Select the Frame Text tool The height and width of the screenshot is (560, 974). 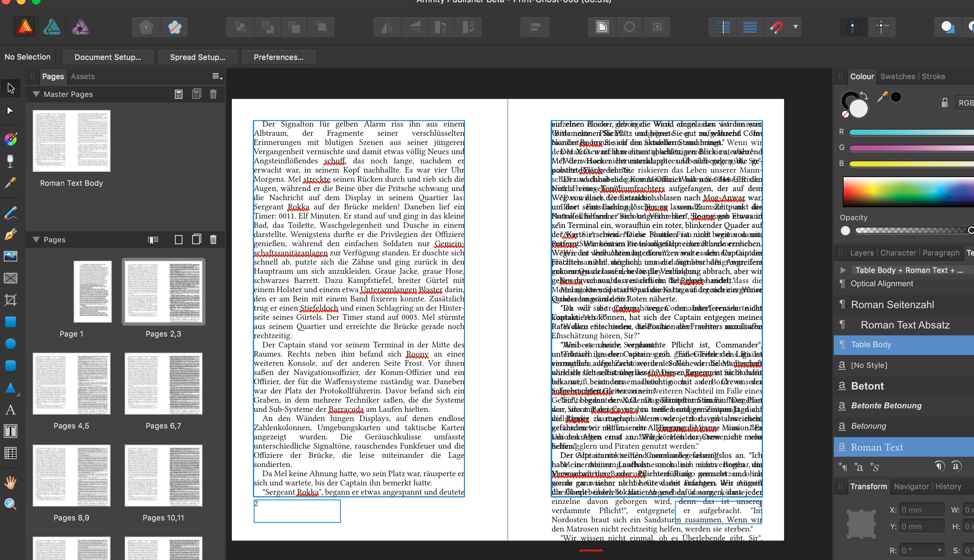[x=11, y=431]
